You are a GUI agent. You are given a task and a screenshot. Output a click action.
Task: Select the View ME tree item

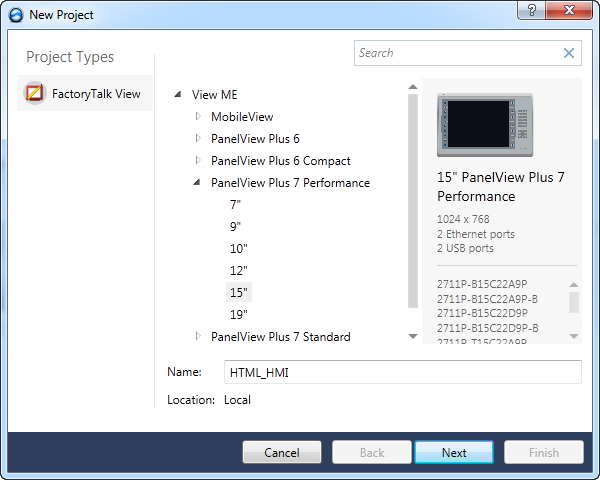click(215, 95)
